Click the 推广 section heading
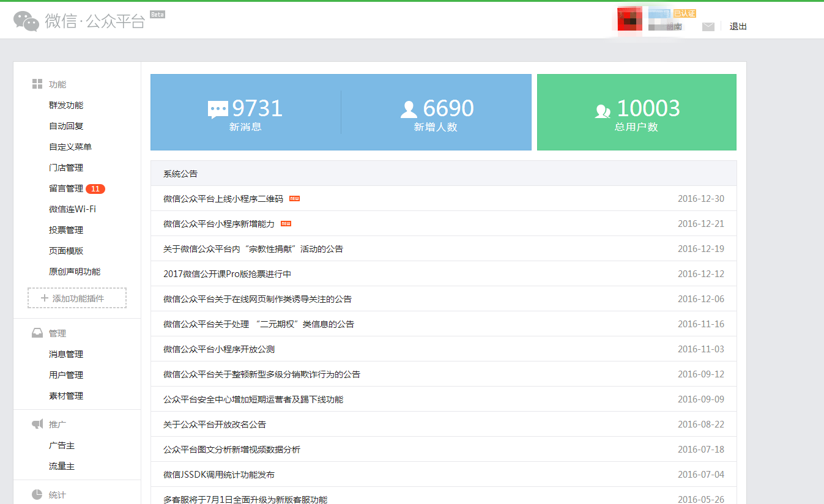Image resolution: width=824 pixels, height=504 pixels. tap(58, 424)
